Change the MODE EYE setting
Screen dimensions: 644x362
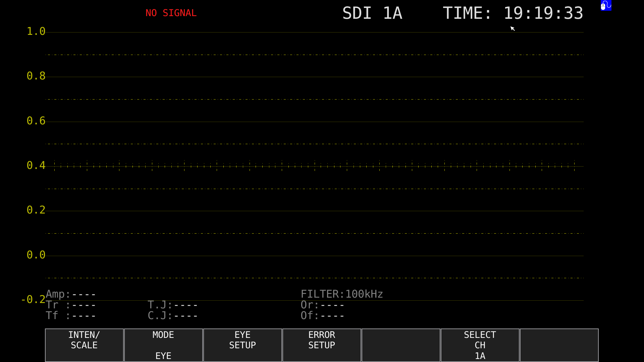[163, 345]
